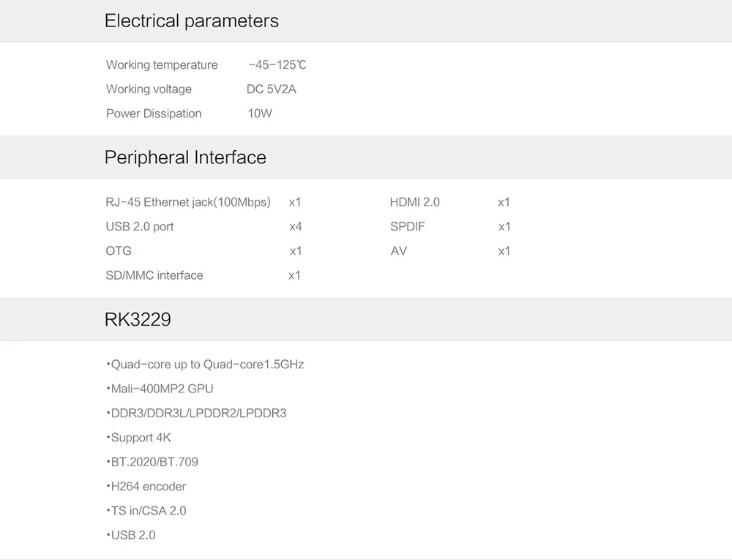This screenshot has height=560, width=732.
Task: Select the Working voltage label
Action: click(149, 89)
